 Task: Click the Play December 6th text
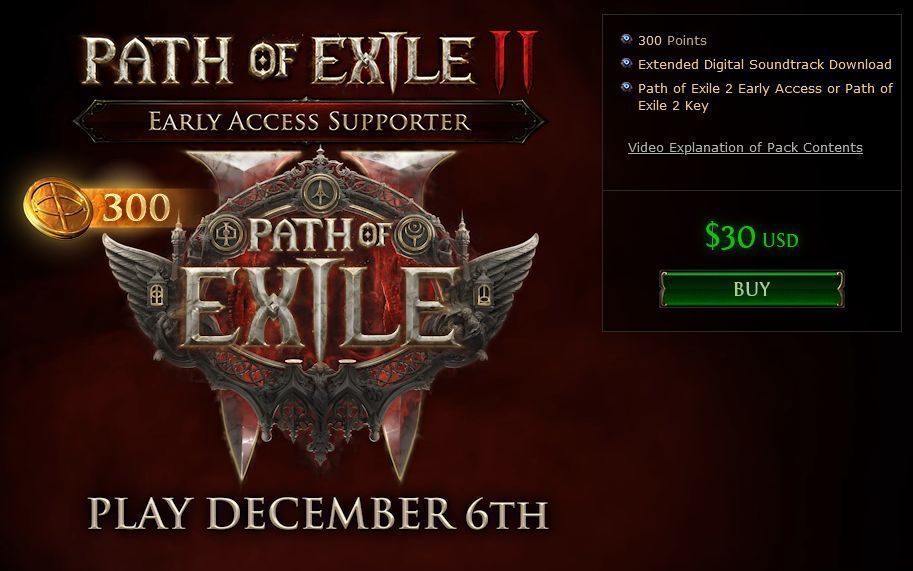[x=318, y=513]
